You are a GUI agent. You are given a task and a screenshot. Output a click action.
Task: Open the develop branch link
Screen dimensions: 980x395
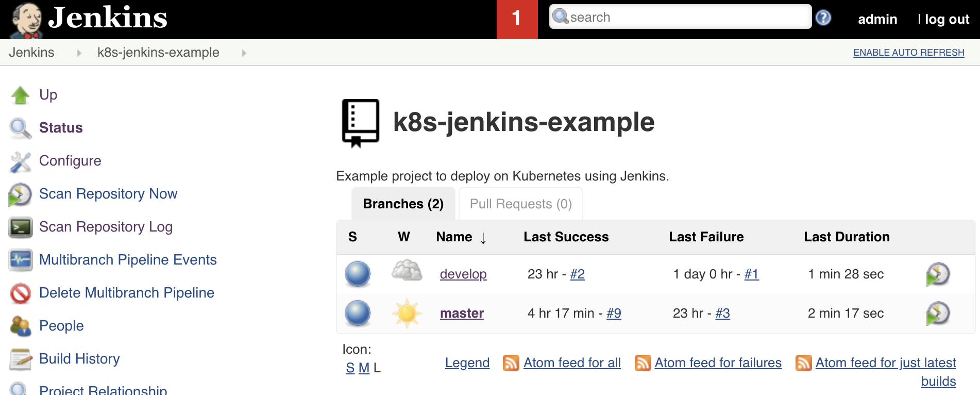[x=463, y=274]
